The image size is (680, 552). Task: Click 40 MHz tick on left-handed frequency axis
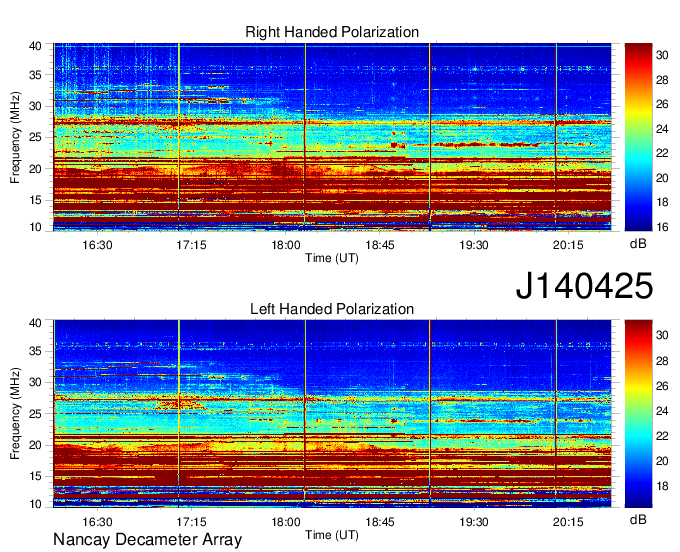click(x=35, y=323)
